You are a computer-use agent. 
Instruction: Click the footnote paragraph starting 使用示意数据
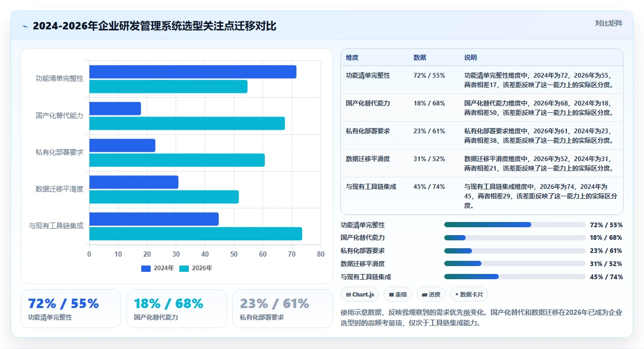(481, 318)
